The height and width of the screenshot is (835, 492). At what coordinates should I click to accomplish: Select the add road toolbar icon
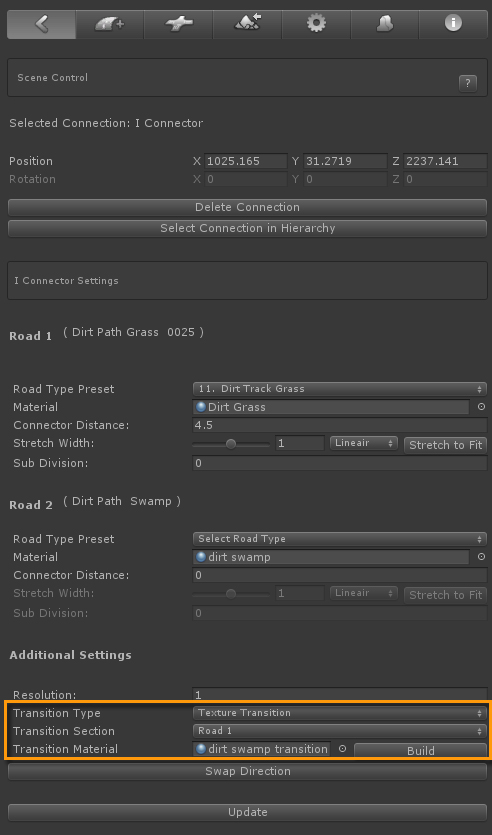coord(110,24)
